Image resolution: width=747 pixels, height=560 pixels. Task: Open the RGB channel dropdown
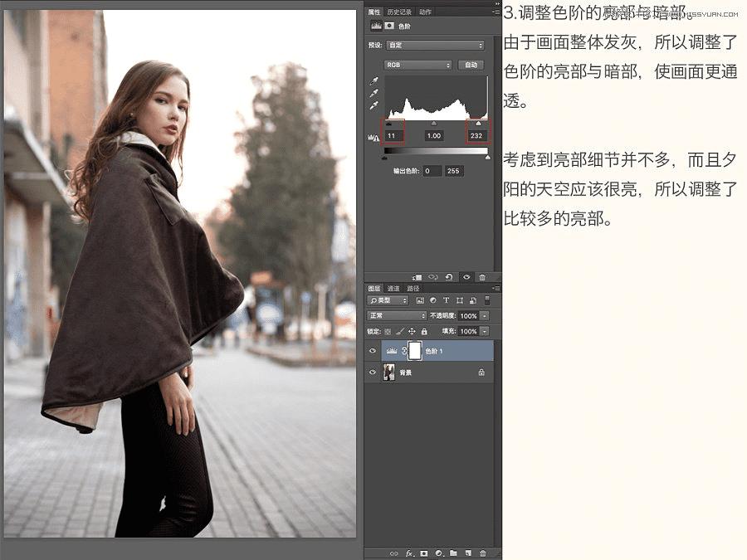(417, 65)
